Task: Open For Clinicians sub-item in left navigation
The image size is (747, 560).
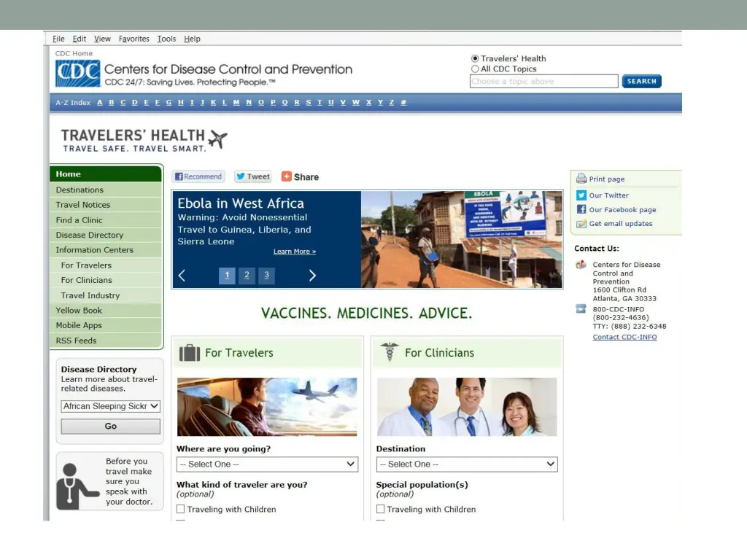Action: 106,280
